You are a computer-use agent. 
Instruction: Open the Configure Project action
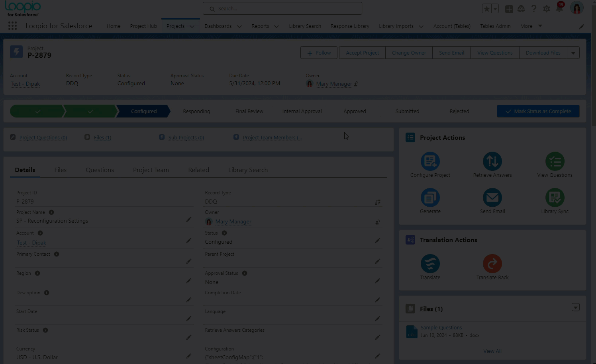[430, 161]
